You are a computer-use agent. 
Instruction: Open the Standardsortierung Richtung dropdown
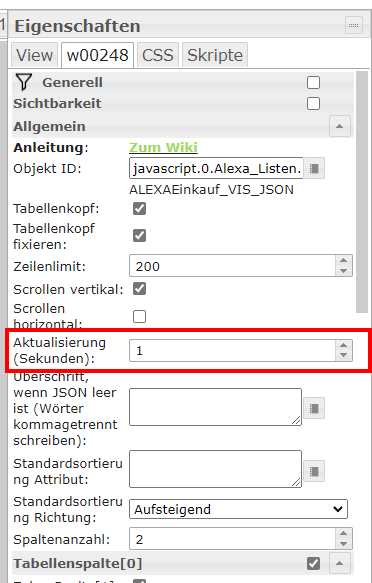click(238, 509)
